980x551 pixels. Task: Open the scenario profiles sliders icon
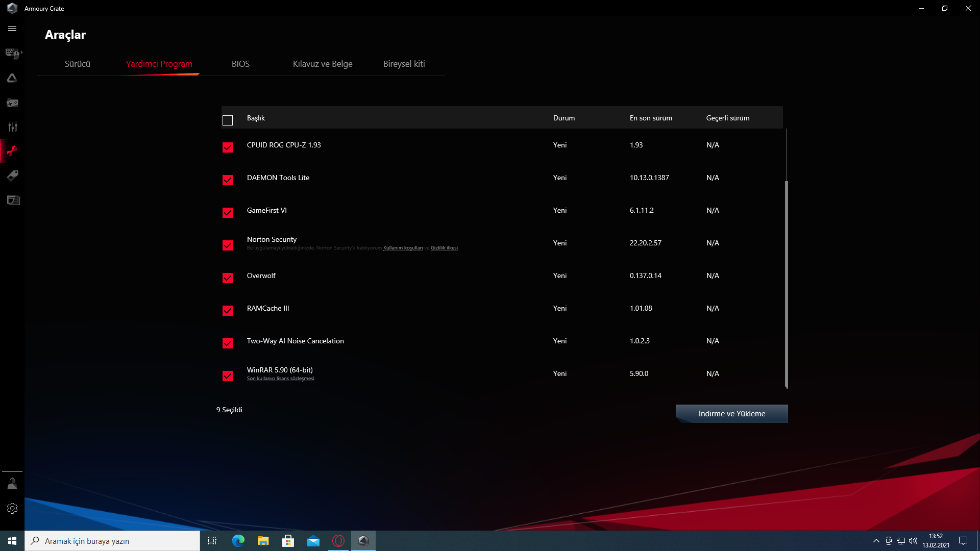(12, 127)
